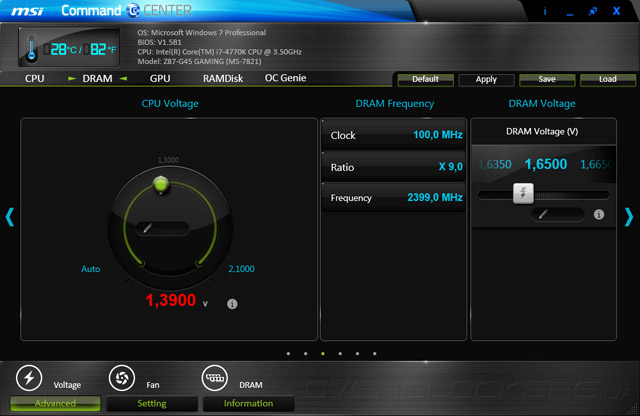This screenshot has height=416, width=640.
Task: Select the fifth page indicator dot
Action: point(357,354)
